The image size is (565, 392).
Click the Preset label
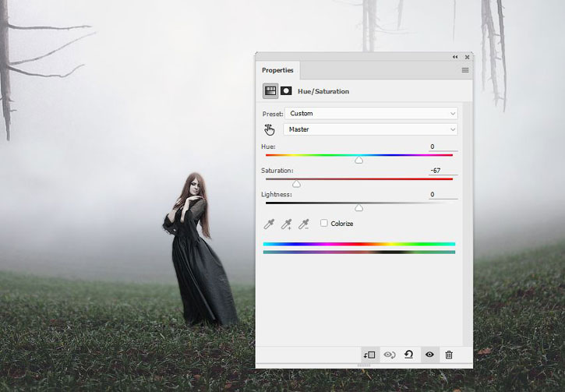point(273,114)
